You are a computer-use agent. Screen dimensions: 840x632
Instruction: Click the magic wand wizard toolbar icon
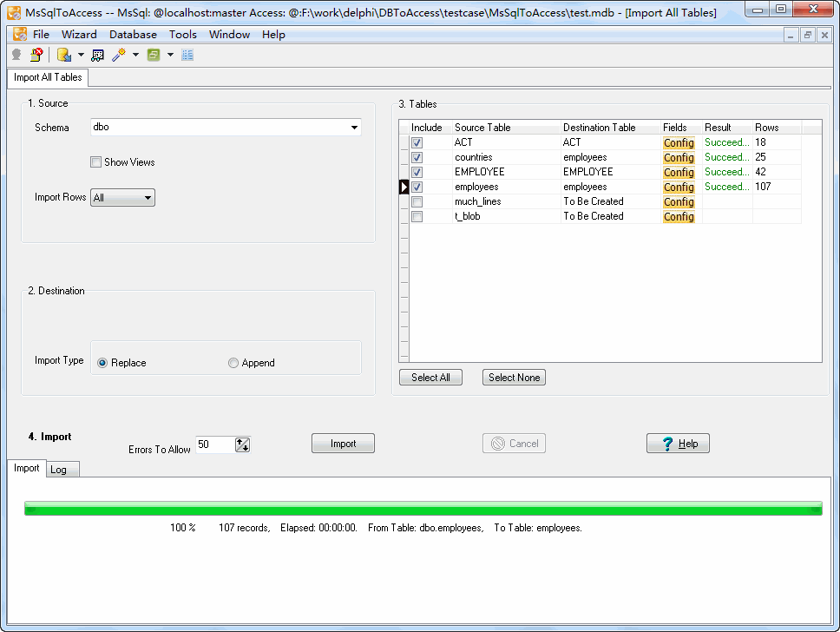(x=118, y=55)
